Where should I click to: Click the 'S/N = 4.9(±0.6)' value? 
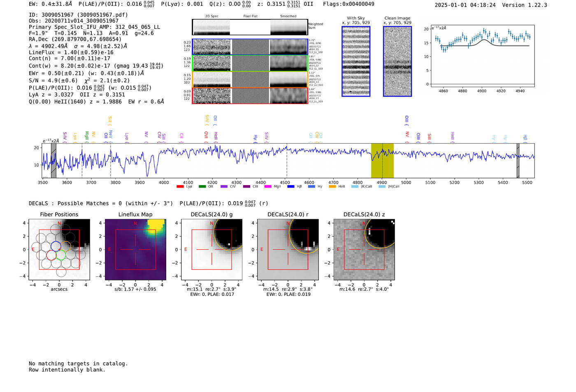(53, 81)
